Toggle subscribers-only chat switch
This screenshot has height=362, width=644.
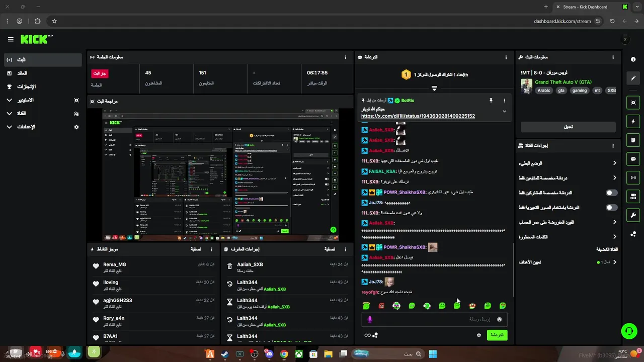(x=611, y=193)
